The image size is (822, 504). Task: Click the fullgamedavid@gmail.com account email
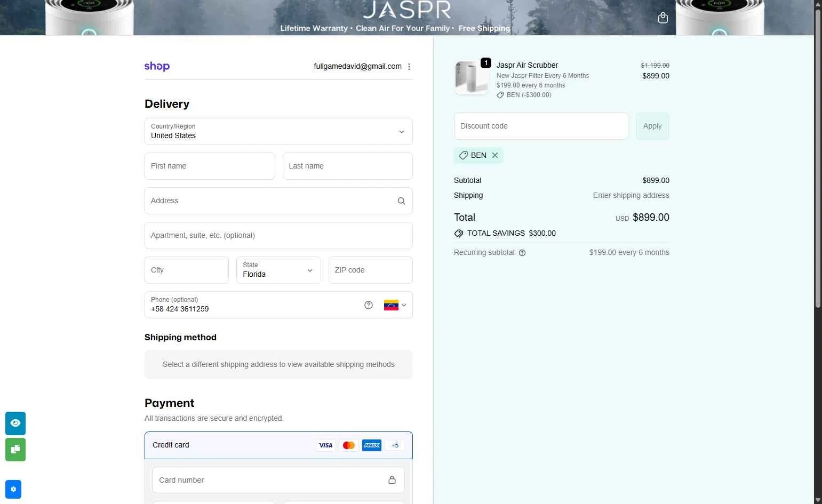tap(357, 67)
